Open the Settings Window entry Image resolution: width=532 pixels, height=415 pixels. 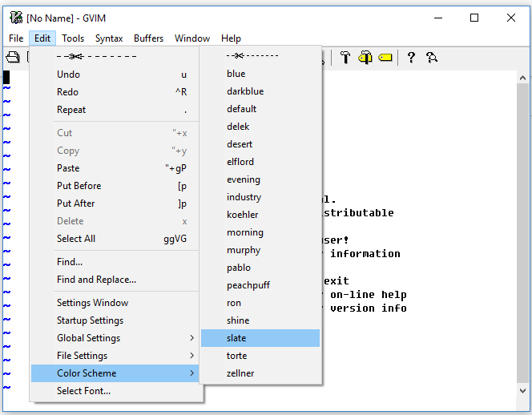(115, 302)
